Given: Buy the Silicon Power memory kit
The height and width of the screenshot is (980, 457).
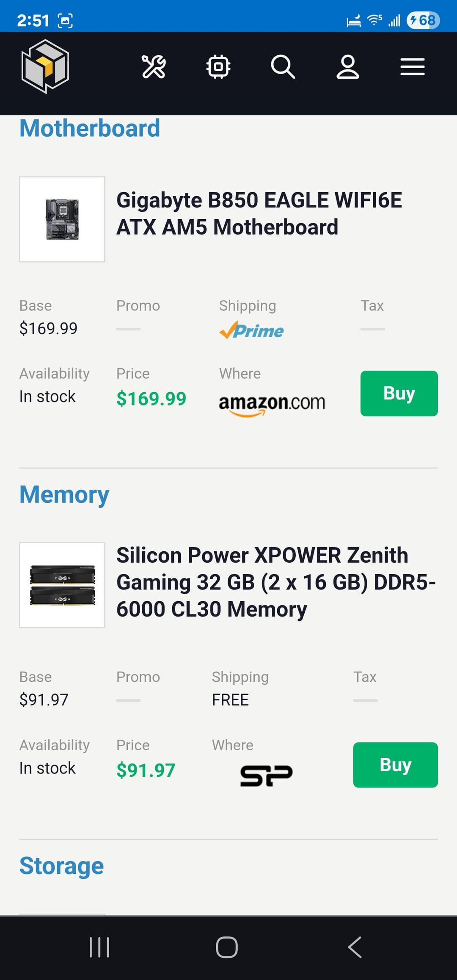Looking at the screenshot, I should click(395, 765).
